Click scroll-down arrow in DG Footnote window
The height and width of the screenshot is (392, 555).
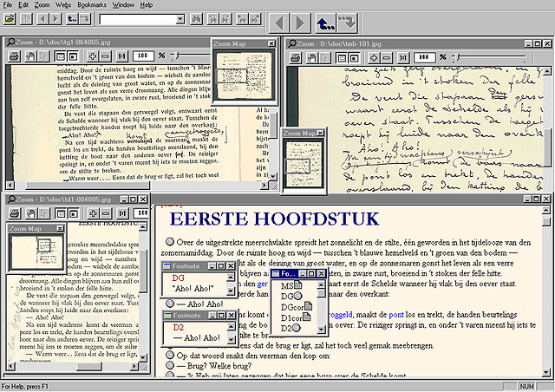click(x=231, y=291)
